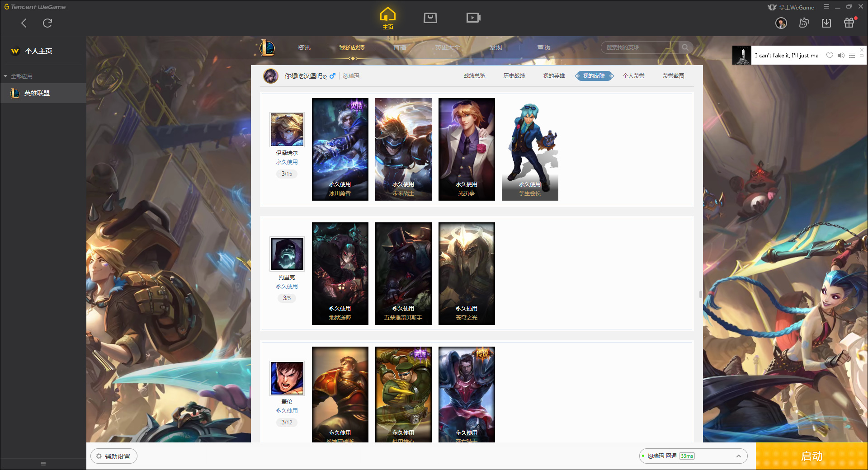Open the video playback icon in top bar

pyautogui.click(x=473, y=18)
